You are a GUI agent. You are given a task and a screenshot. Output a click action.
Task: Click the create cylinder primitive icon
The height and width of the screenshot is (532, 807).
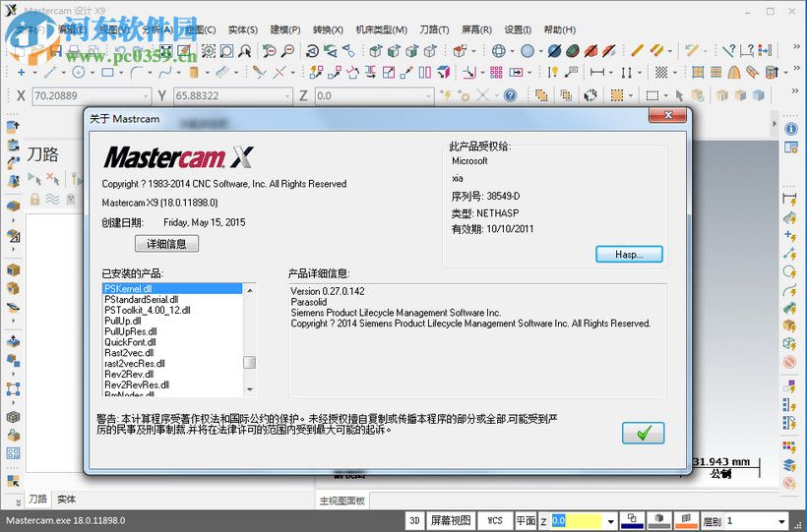(x=194, y=72)
